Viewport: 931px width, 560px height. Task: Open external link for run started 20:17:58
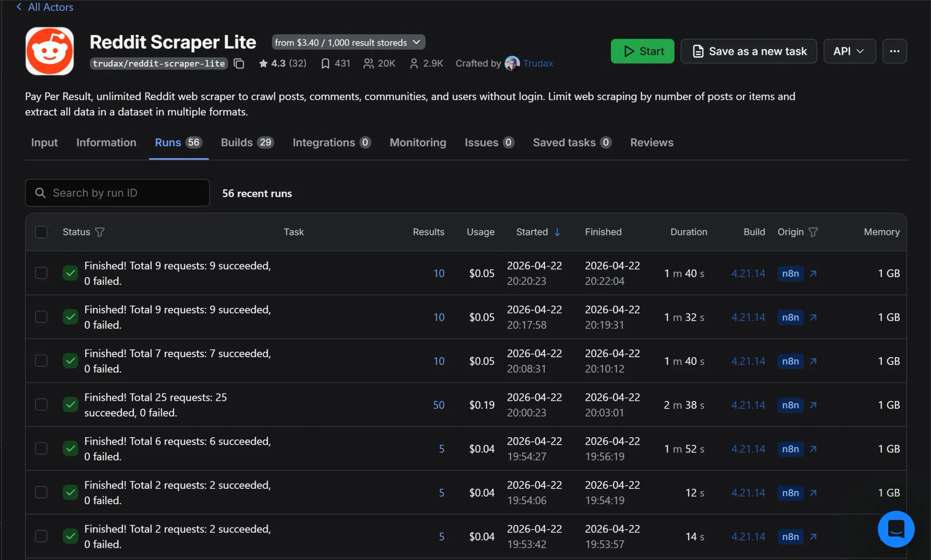tap(813, 317)
